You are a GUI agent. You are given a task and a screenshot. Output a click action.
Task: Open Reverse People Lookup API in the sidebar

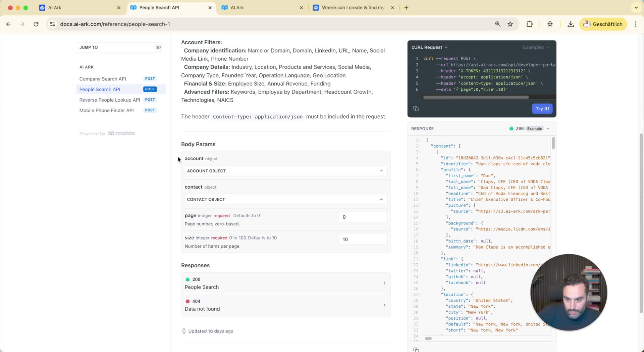pos(109,100)
